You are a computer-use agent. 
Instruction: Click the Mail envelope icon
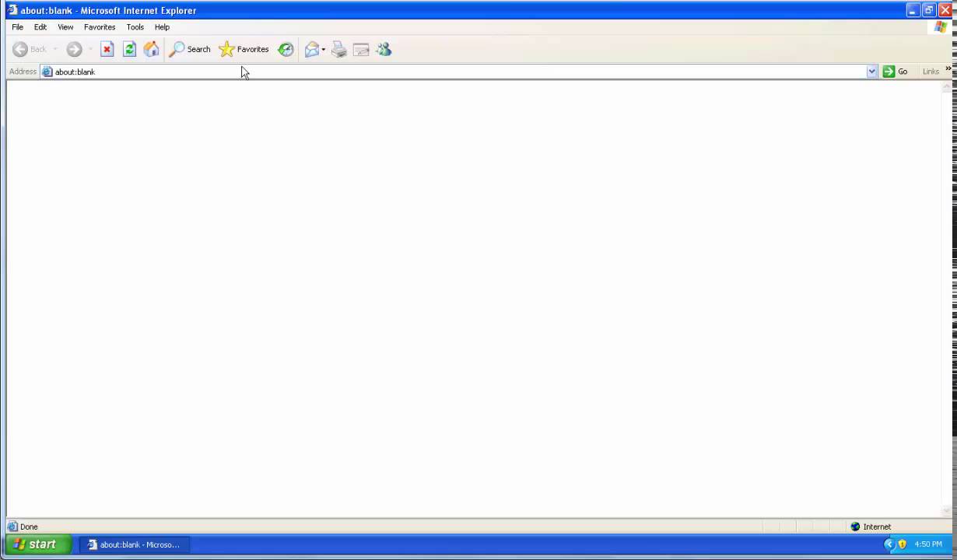[311, 49]
